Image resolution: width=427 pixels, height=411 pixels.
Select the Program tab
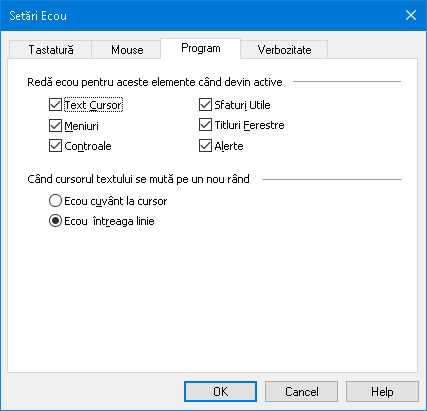[x=201, y=49]
